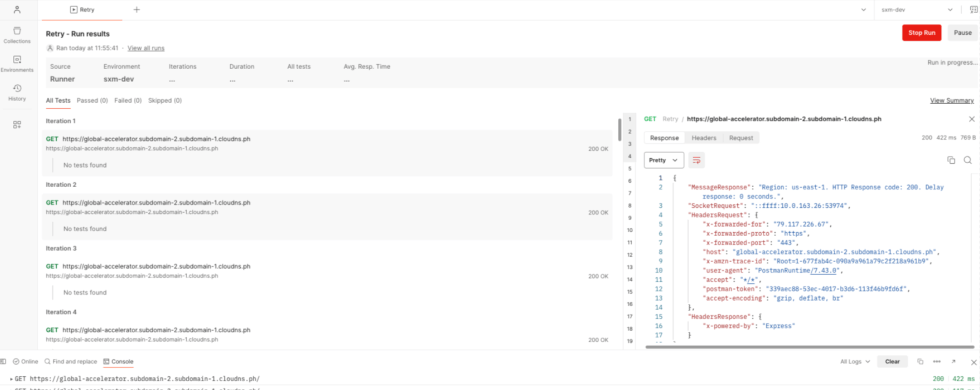Open the sxm-dev environment selector
This screenshot has height=390, width=980.
917,10
